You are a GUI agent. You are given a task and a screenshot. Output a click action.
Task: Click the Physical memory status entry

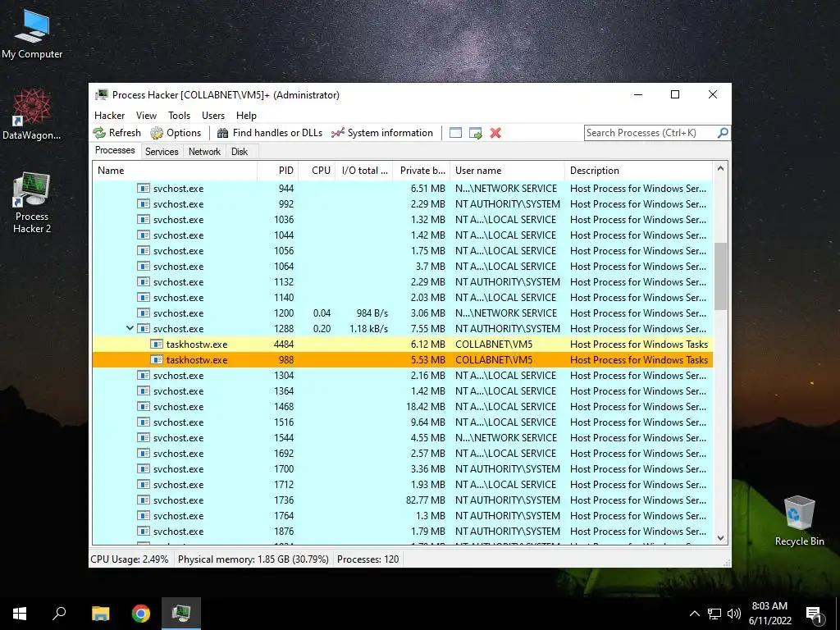(253, 559)
